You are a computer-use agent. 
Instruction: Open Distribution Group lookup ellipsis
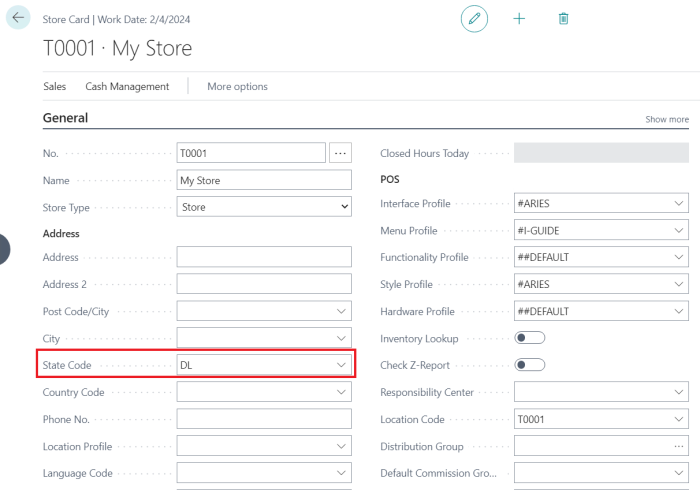(679, 446)
